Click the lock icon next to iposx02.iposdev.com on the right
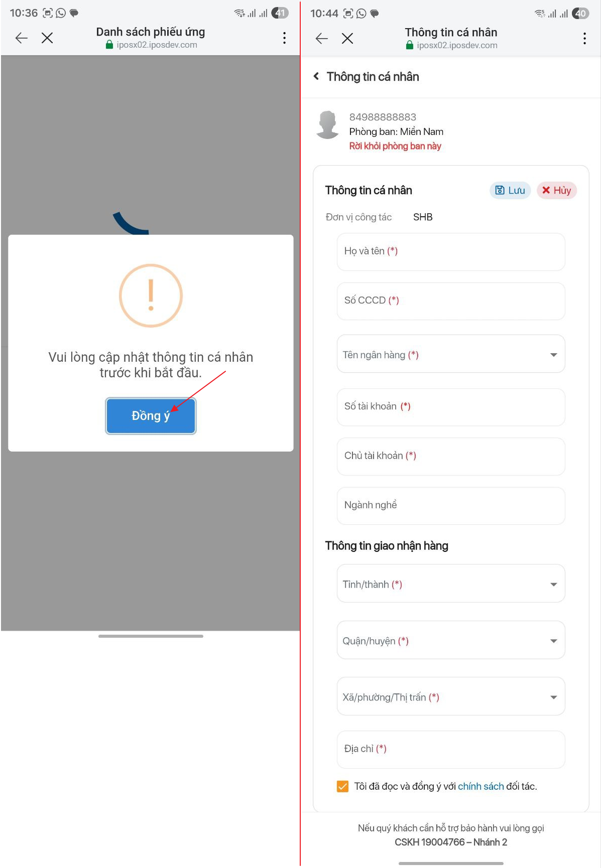The height and width of the screenshot is (868, 601). pos(410,45)
